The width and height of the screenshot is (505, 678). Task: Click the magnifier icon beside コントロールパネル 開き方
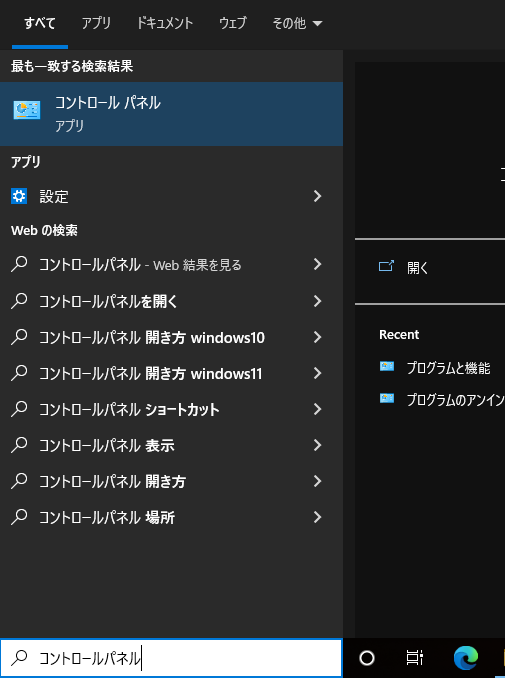click(19, 481)
